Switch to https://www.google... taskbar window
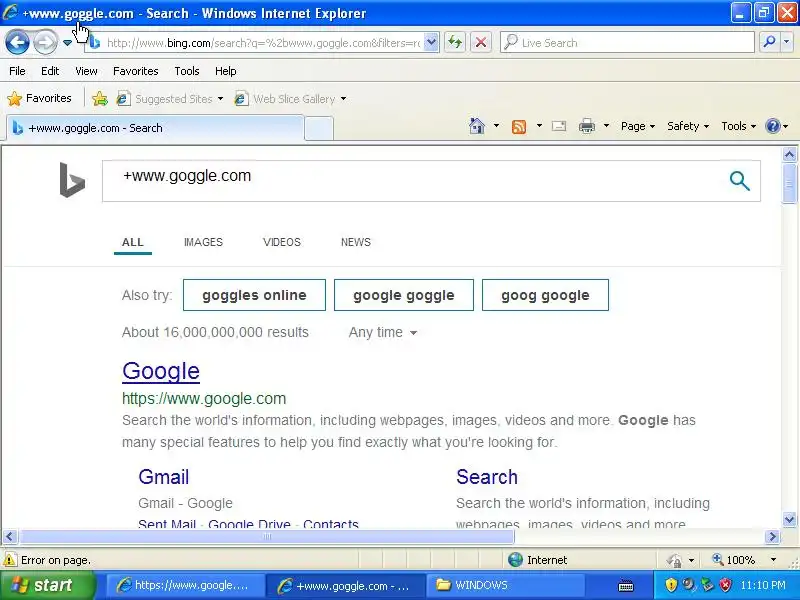This screenshot has height=600, width=800. click(185, 586)
